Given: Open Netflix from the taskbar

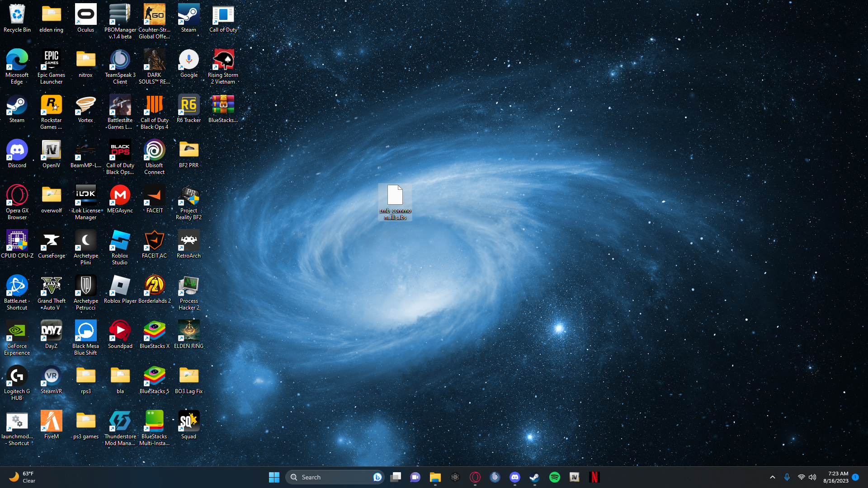Looking at the screenshot, I should tap(594, 477).
